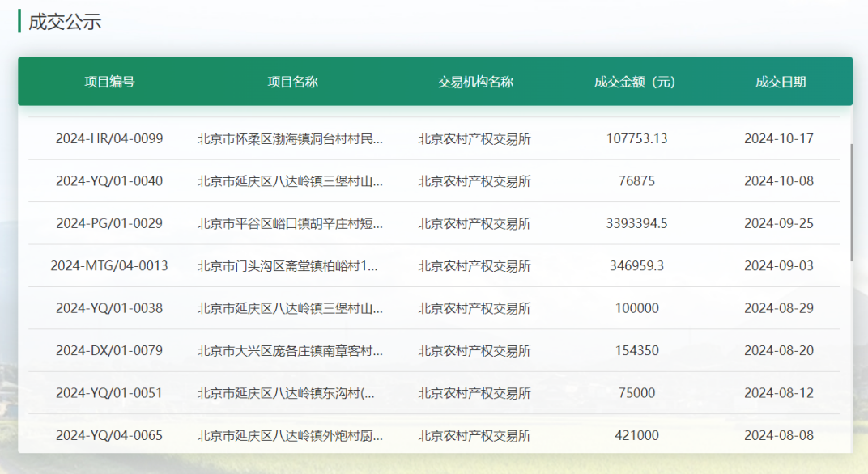Open name 北京市延庆区八达岭镇外炮村厨
This screenshot has width=868, height=474.
291,435
